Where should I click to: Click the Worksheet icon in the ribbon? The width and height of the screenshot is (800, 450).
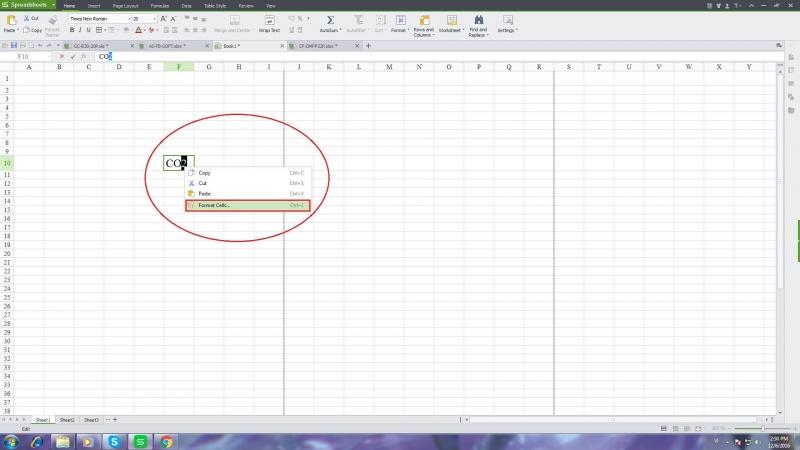pyautogui.click(x=451, y=19)
